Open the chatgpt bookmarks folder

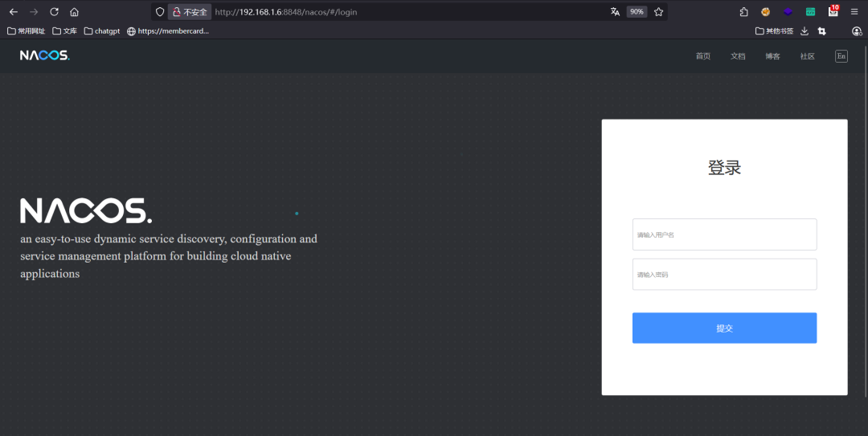102,31
